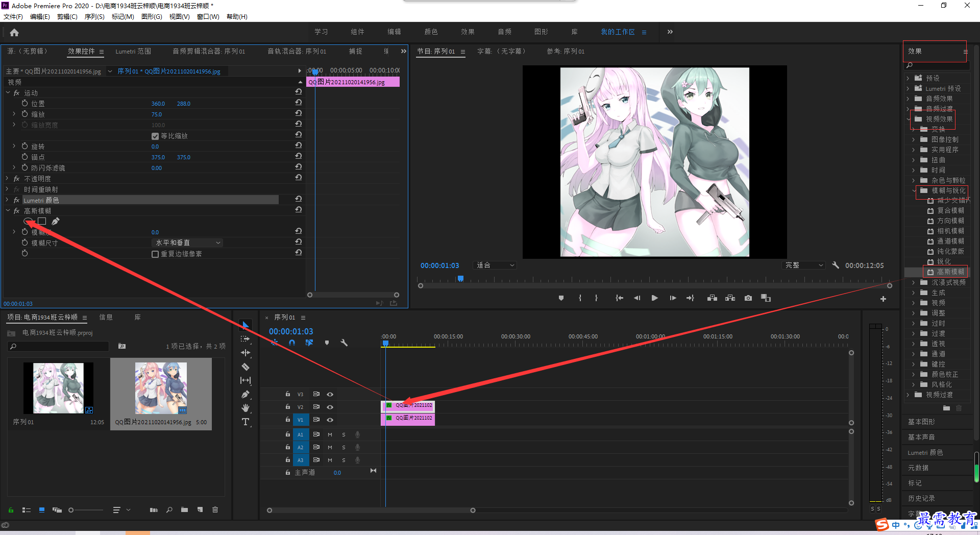The width and height of the screenshot is (980, 535).
Task: Toggle uniform scale checkbox 等比缩放
Action: click(x=155, y=136)
